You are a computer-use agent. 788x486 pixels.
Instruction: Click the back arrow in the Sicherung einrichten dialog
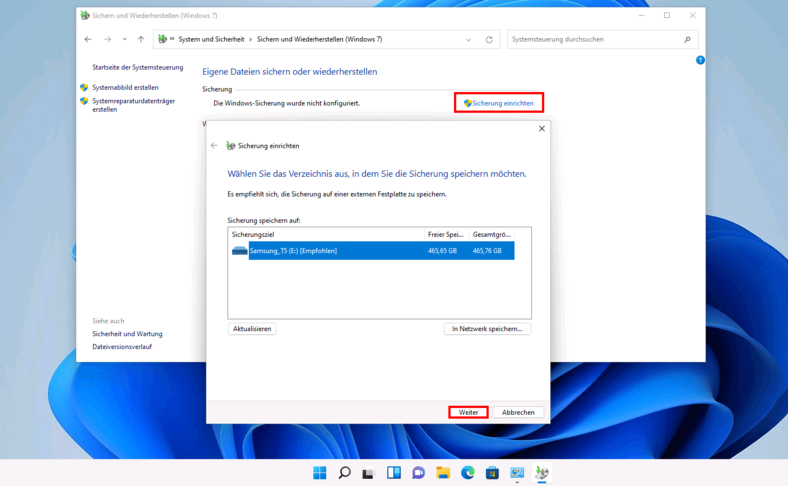pos(214,146)
